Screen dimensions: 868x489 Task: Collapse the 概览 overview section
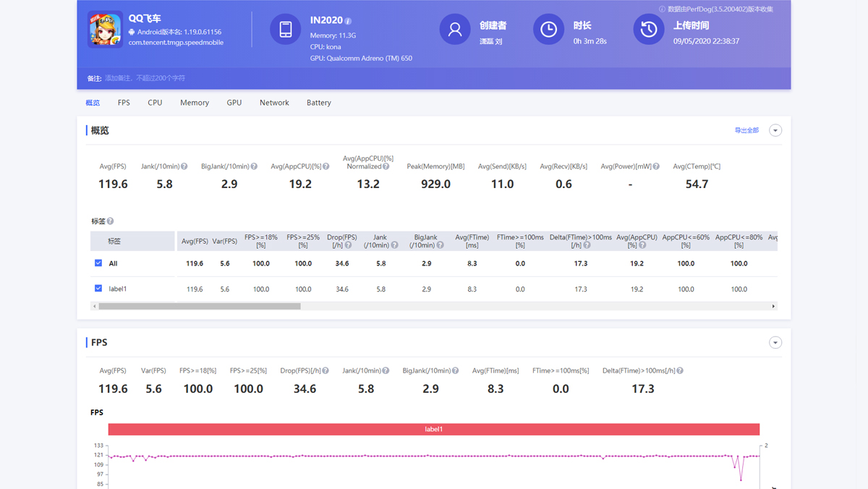pos(775,131)
